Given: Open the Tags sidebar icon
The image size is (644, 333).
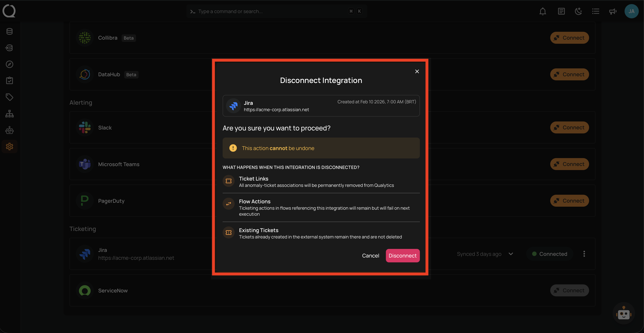Looking at the screenshot, I should tap(10, 97).
